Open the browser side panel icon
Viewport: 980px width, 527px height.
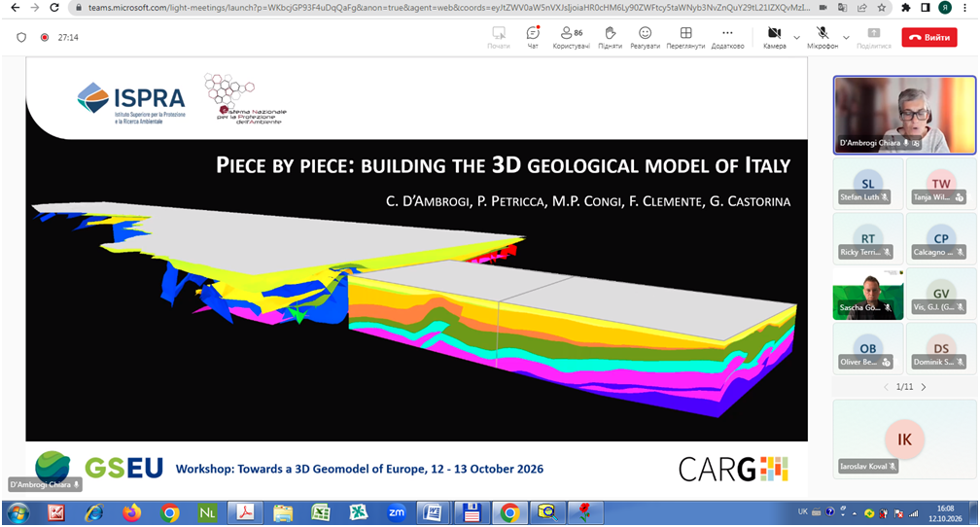coord(926,8)
